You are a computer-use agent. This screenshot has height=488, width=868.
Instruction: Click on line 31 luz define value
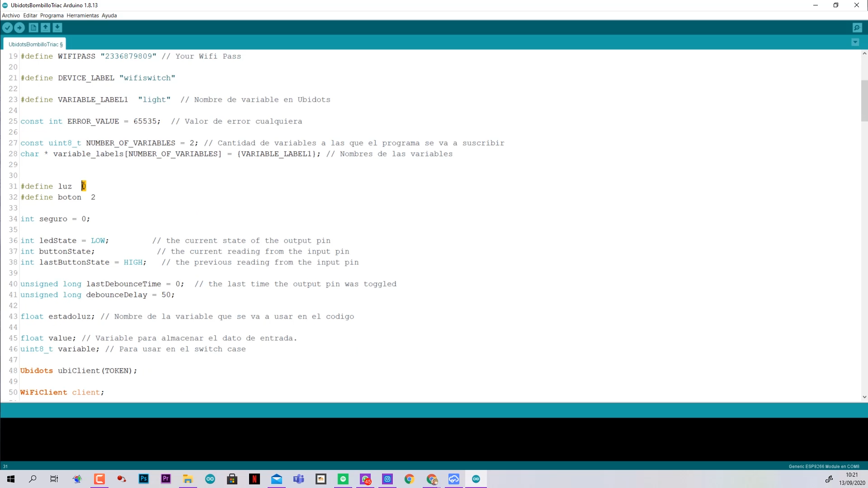coord(84,186)
